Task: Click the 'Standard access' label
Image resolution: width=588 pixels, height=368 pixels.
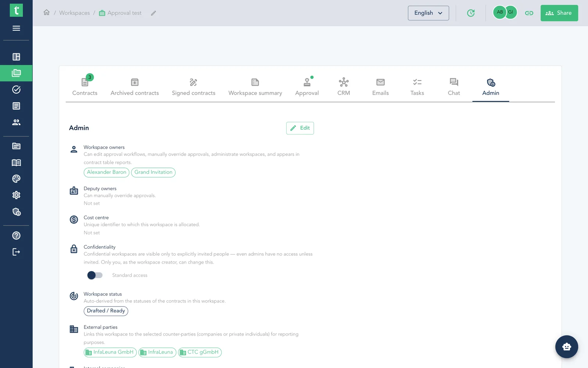Action: tap(130, 275)
